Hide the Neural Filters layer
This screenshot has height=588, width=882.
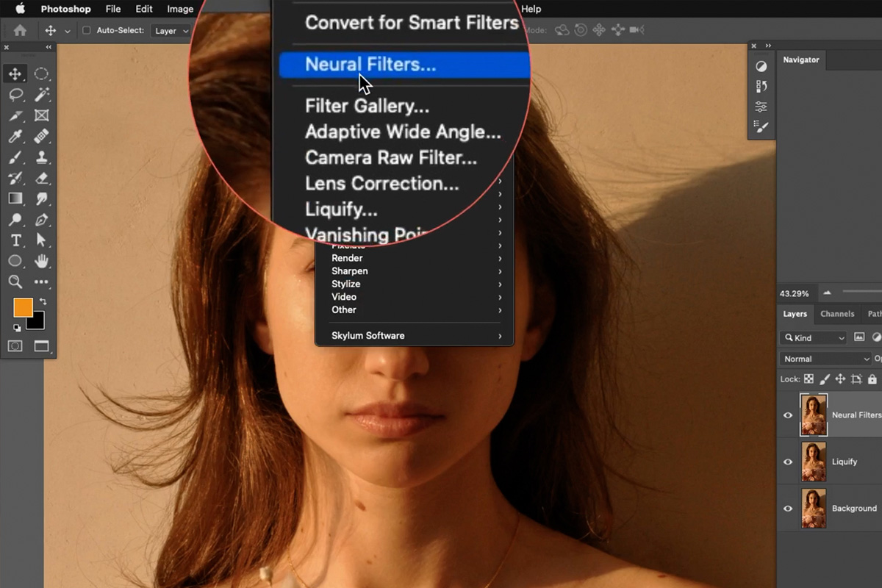pos(788,415)
